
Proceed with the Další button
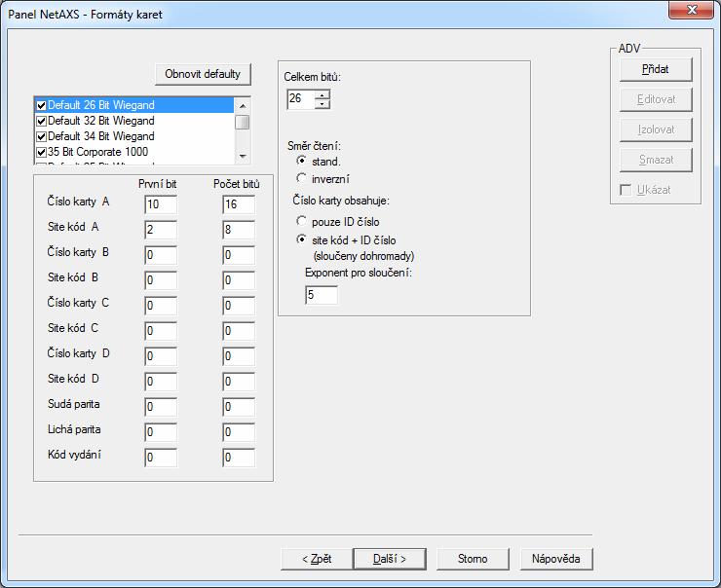[x=390, y=559]
